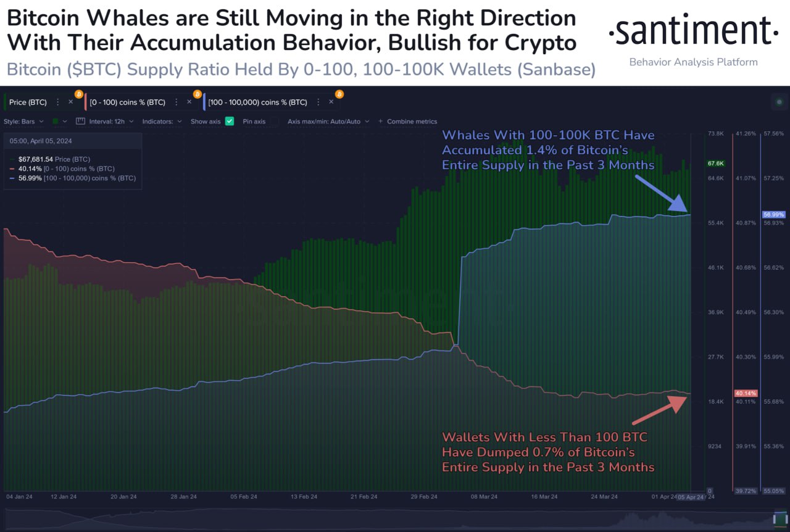Open options for [100 - 100,000) coins metric
This screenshot has height=532, width=790.
point(318,102)
